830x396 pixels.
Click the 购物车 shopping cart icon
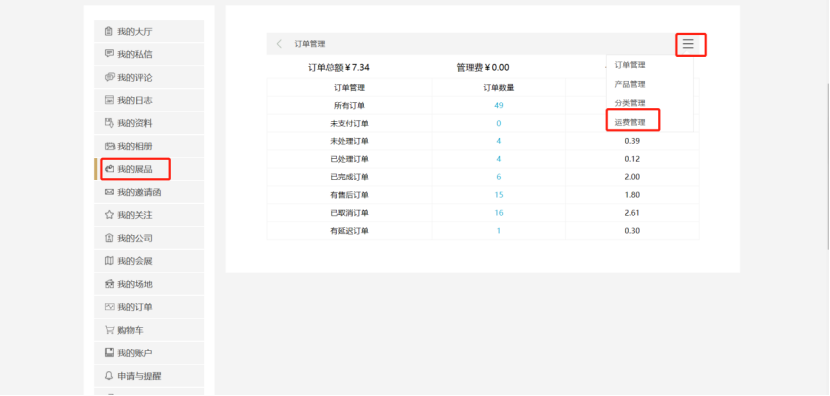(109, 330)
